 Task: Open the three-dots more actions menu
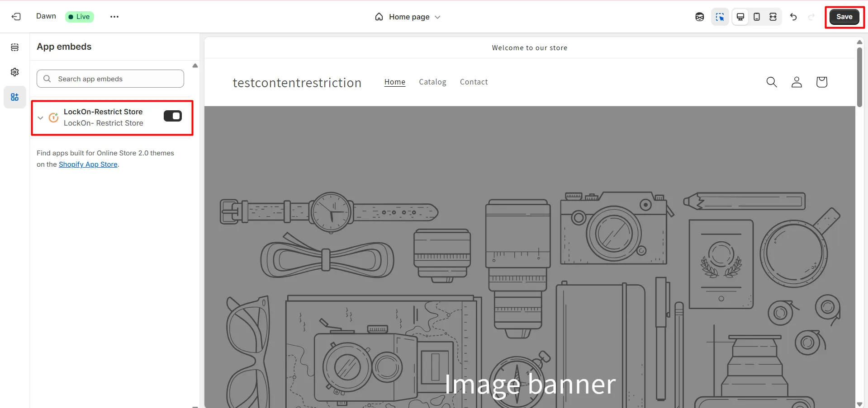click(114, 17)
